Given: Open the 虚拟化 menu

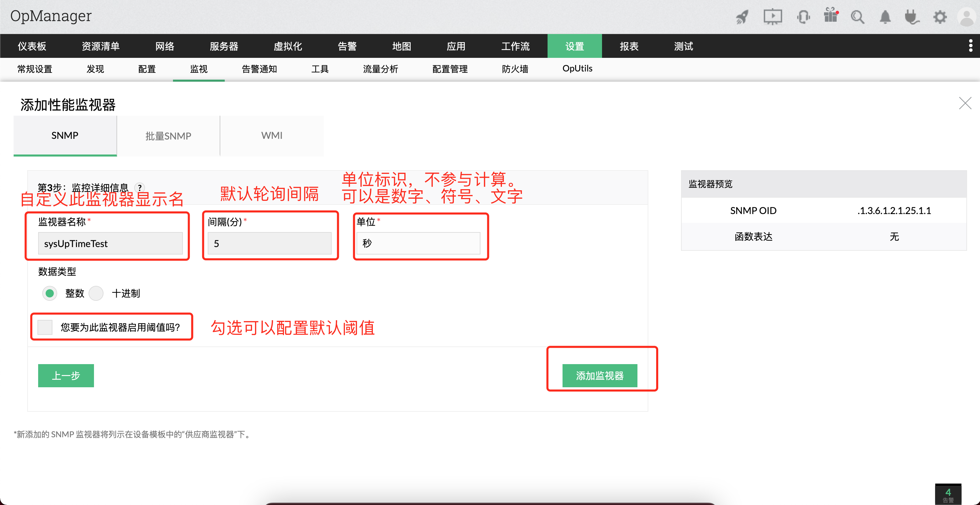Looking at the screenshot, I should tap(288, 46).
